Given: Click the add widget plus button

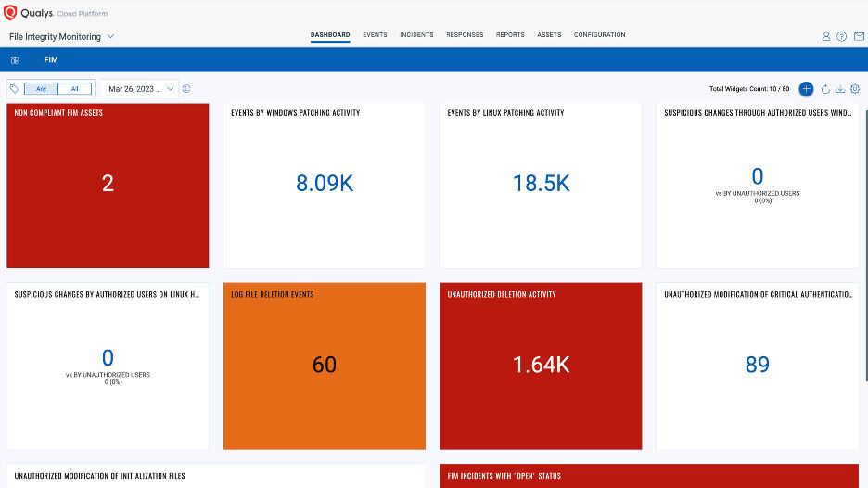Looking at the screenshot, I should click(x=806, y=89).
